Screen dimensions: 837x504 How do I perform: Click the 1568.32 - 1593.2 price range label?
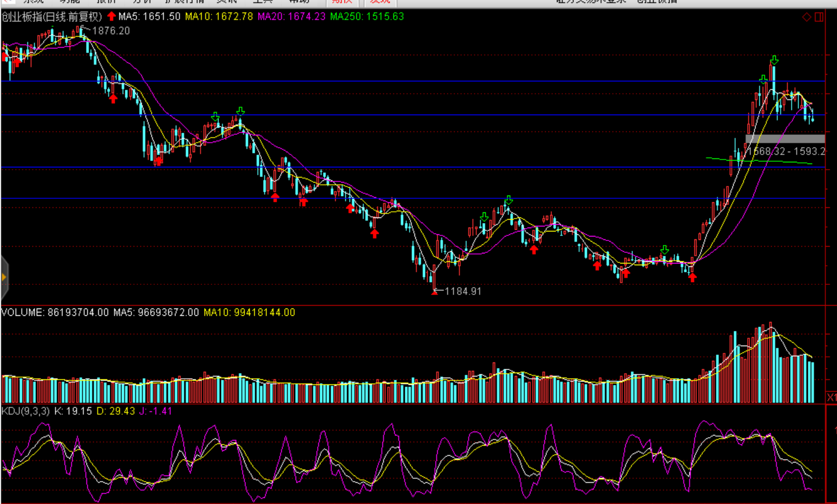coord(787,152)
